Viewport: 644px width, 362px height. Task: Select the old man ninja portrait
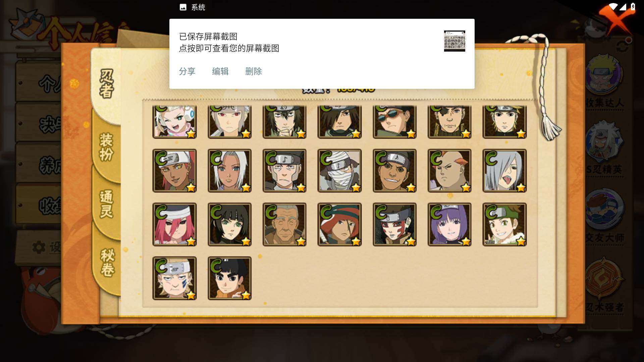pyautogui.click(x=284, y=225)
